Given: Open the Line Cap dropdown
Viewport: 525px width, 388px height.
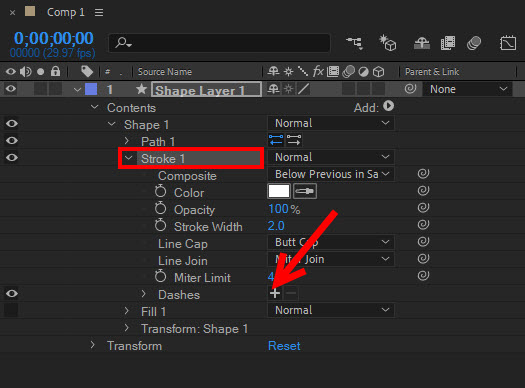Looking at the screenshot, I should [331, 242].
